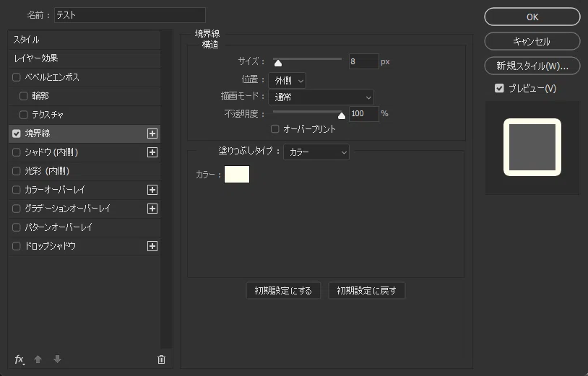Open 塗りつぶしタイプ dropdown showing カラー
This screenshot has height=376, width=588.
(x=316, y=152)
